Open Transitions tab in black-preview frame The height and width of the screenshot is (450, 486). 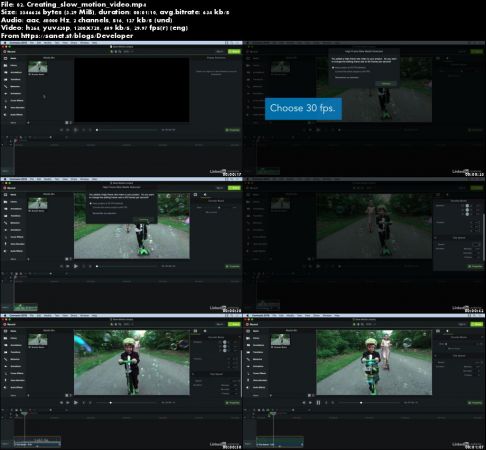12,79
